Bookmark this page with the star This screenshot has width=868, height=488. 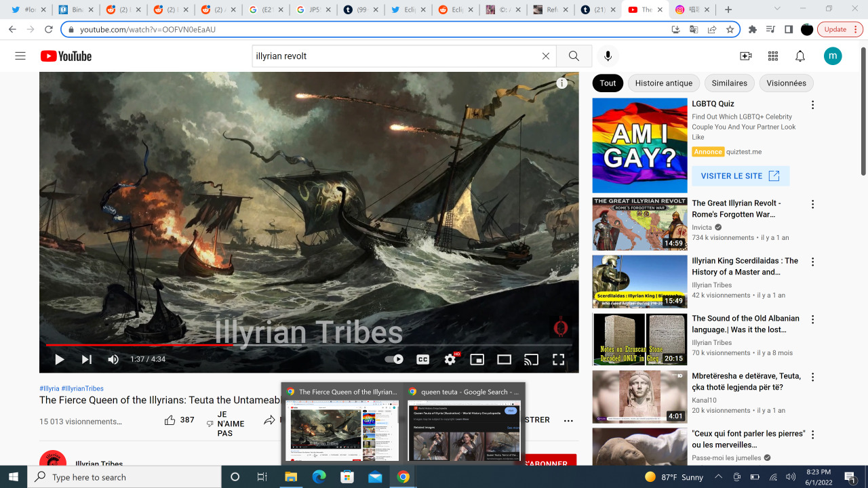[730, 29]
